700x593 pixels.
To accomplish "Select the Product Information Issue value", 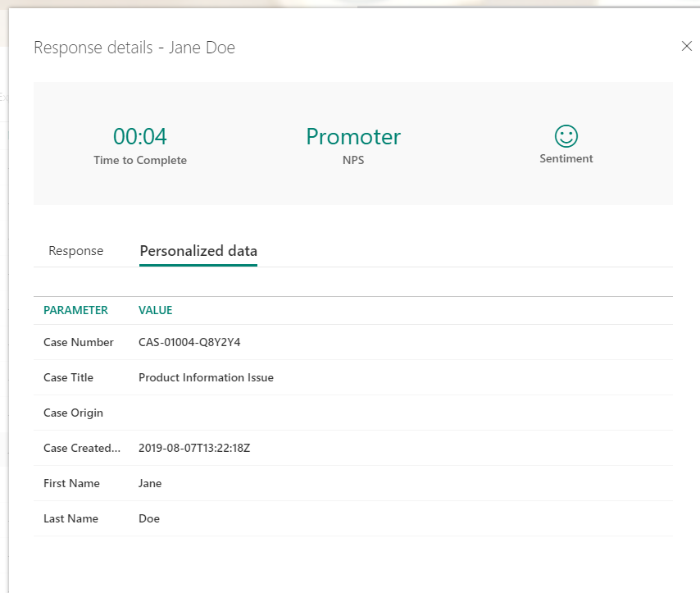I will click(x=206, y=377).
